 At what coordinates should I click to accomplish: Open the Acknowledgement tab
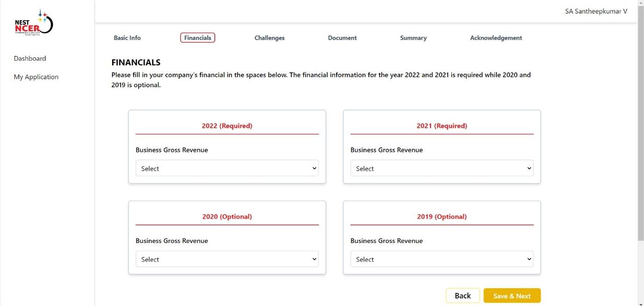[496, 38]
